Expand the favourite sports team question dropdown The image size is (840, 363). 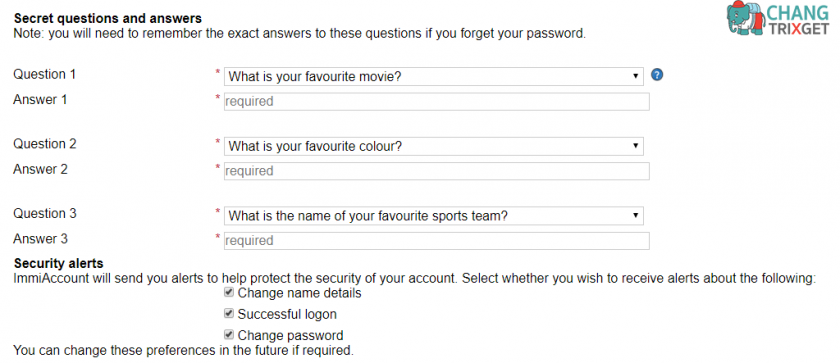[x=434, y=216]
